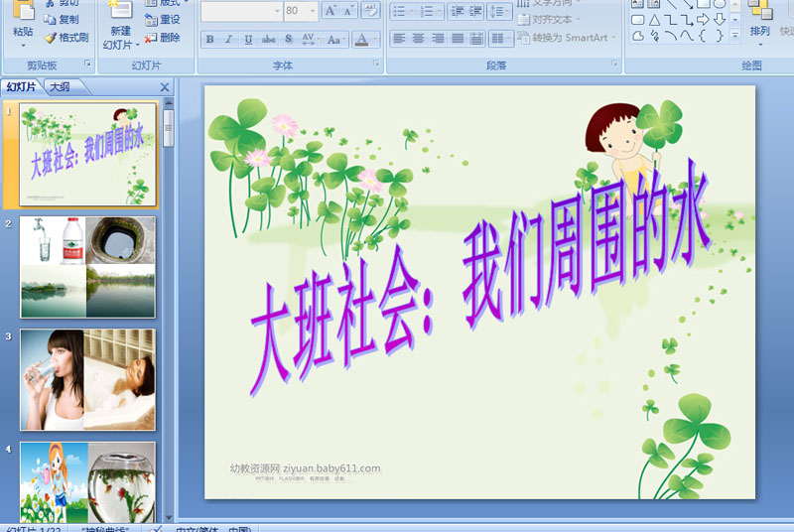Toggle italic formatting
This screenshot has width=794, height=532.
pyautogui.click(x=229, y=40)
